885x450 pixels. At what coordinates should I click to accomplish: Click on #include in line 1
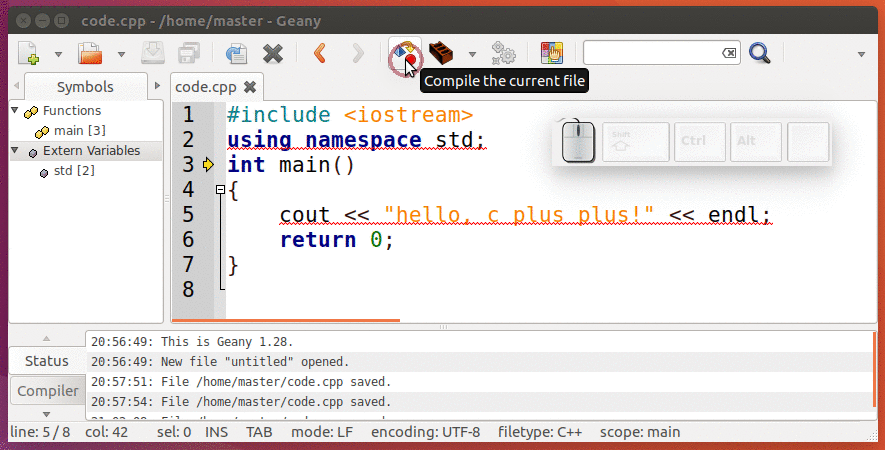[279, 115]
